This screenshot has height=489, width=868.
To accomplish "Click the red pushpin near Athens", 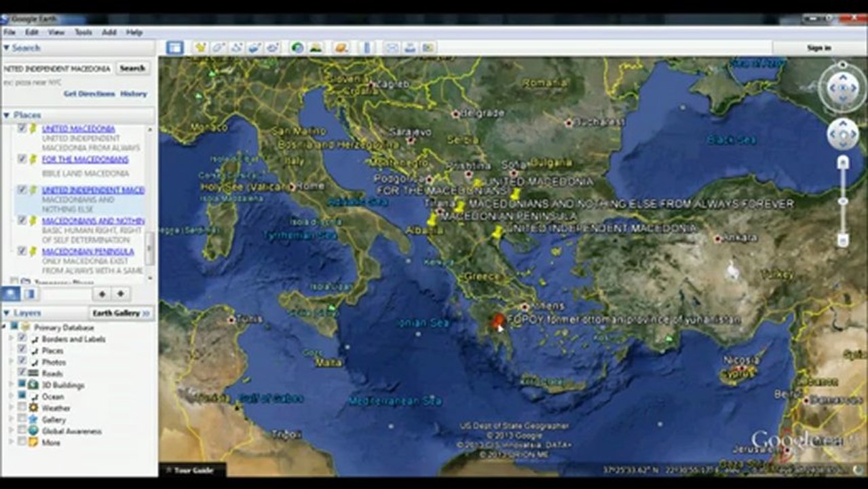I will tap(499, 321).
